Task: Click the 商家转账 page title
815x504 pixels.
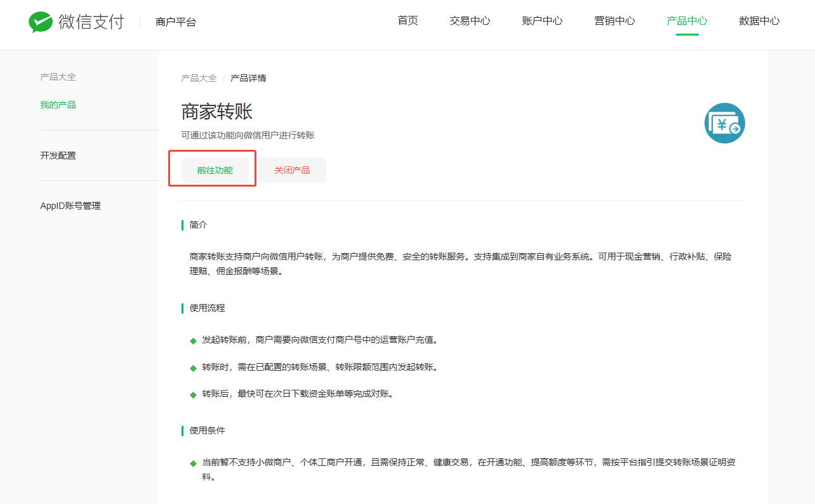Action: click(217, 112)
